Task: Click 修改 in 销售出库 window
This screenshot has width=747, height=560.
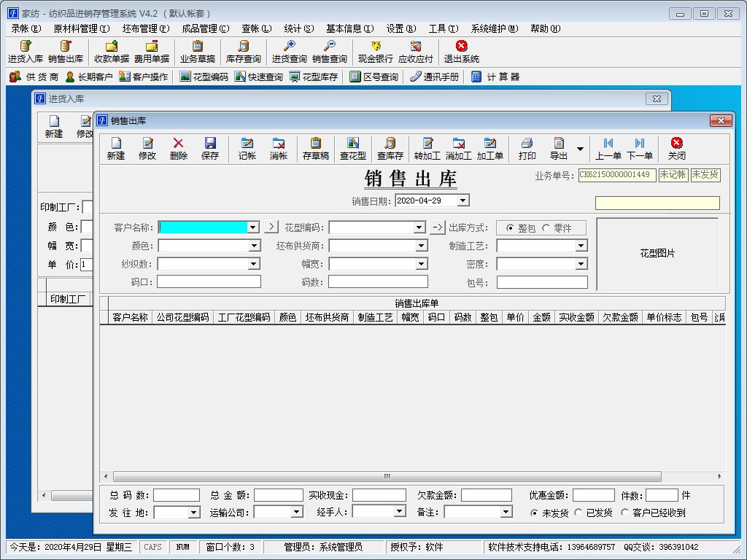Action: point(147,149)
